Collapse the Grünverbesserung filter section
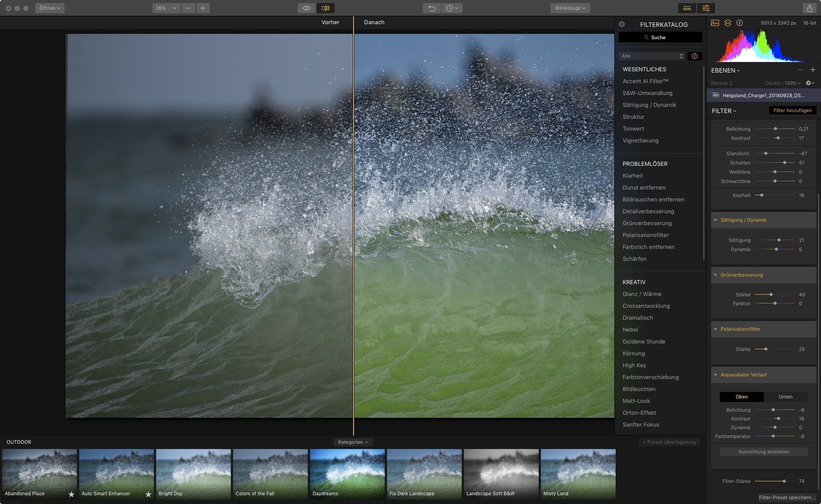This screenshot has height=504, width=821. 715,275
